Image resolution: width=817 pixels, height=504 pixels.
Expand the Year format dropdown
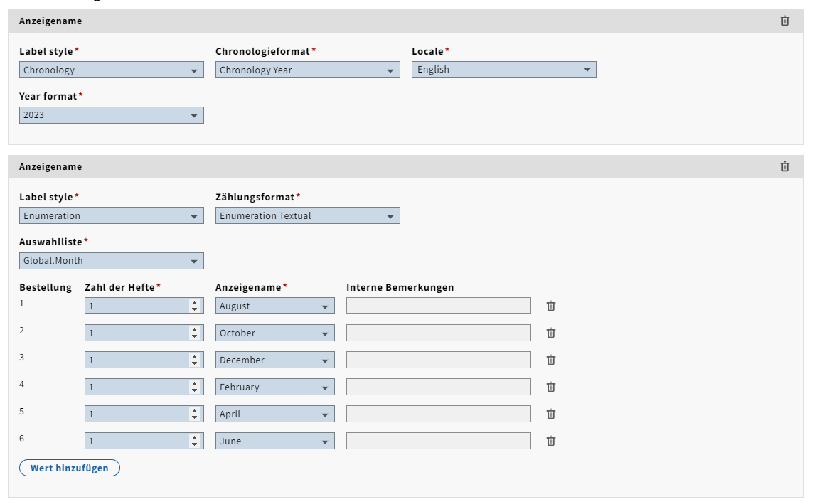(111, 115)
